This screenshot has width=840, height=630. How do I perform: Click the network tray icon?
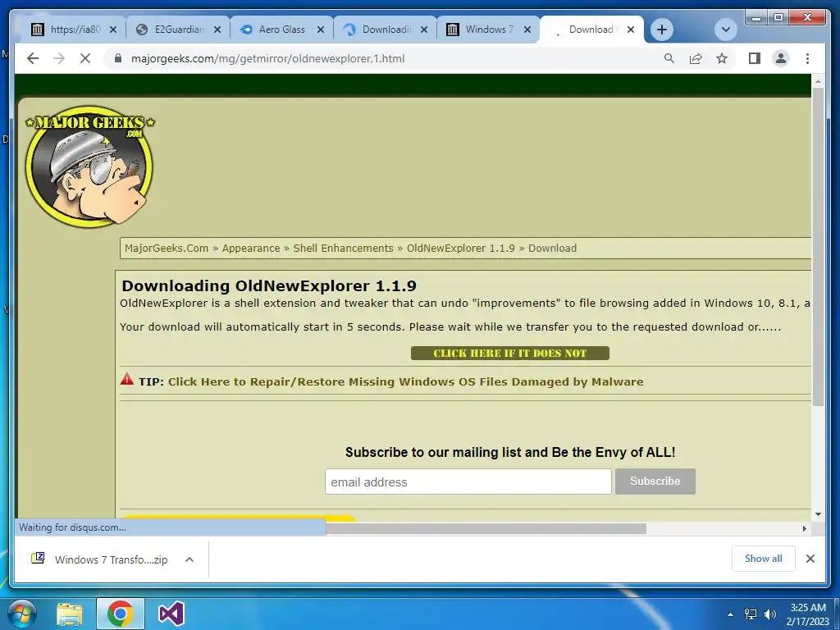point(751,614)
